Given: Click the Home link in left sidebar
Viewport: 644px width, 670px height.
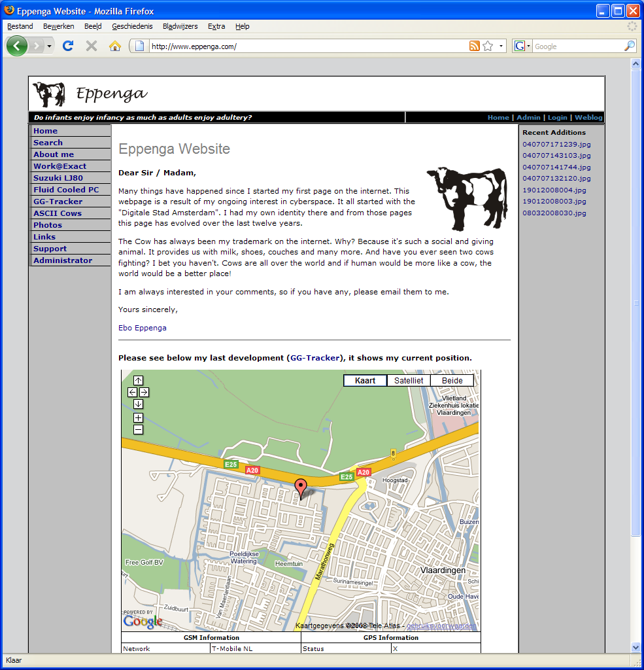Looking at the screenshot, I should point(45,131).
